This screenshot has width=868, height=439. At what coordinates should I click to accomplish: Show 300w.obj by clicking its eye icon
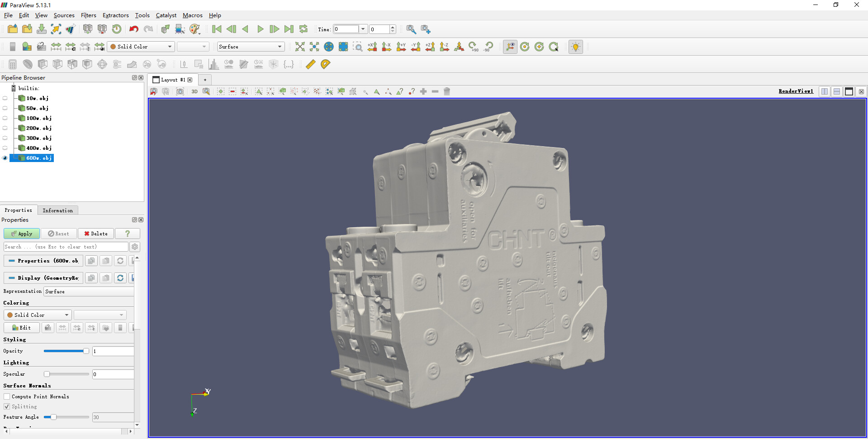5,138
